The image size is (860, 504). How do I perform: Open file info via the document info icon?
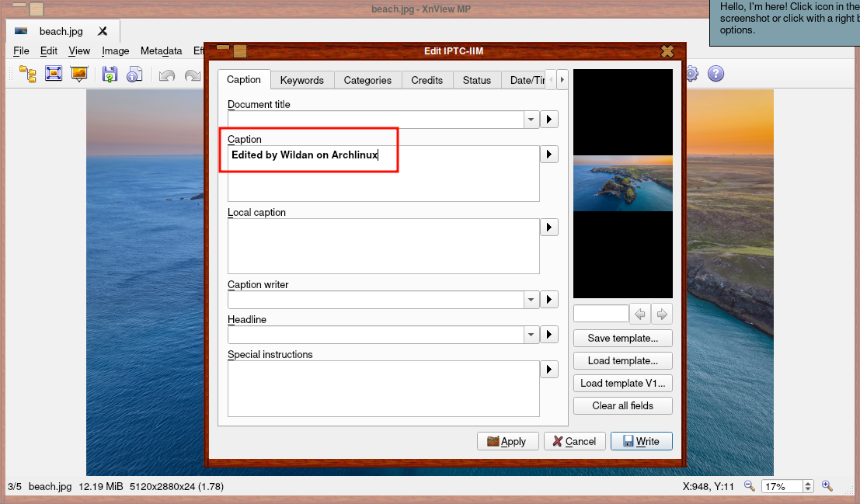point(134,74)
